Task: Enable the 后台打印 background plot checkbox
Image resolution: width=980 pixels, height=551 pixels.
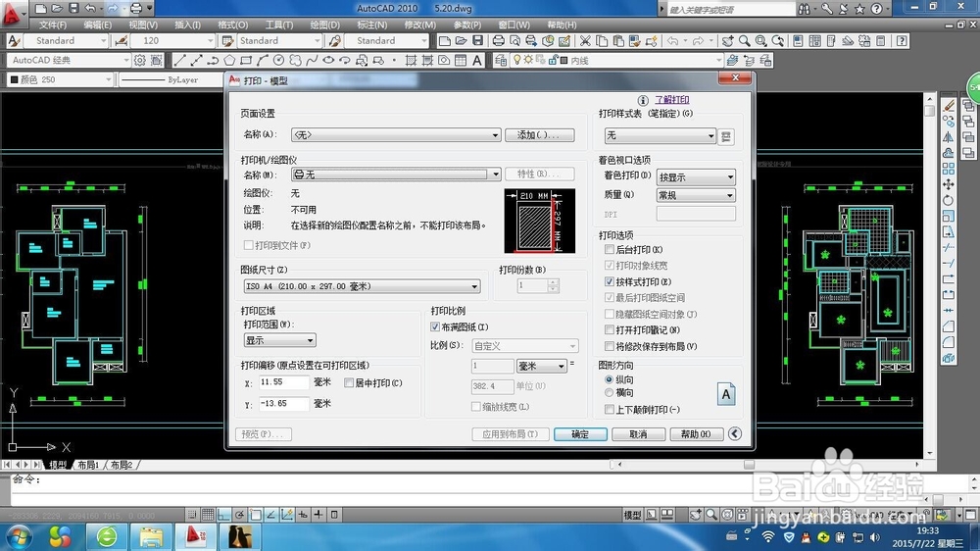Action: pyautogui.click(x=610, y=250)
